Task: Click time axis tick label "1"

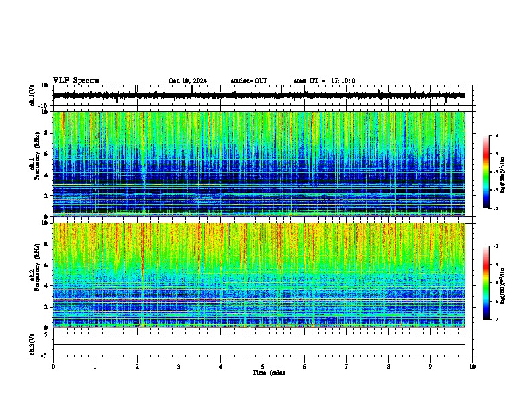Action: (x=95, y=367)
